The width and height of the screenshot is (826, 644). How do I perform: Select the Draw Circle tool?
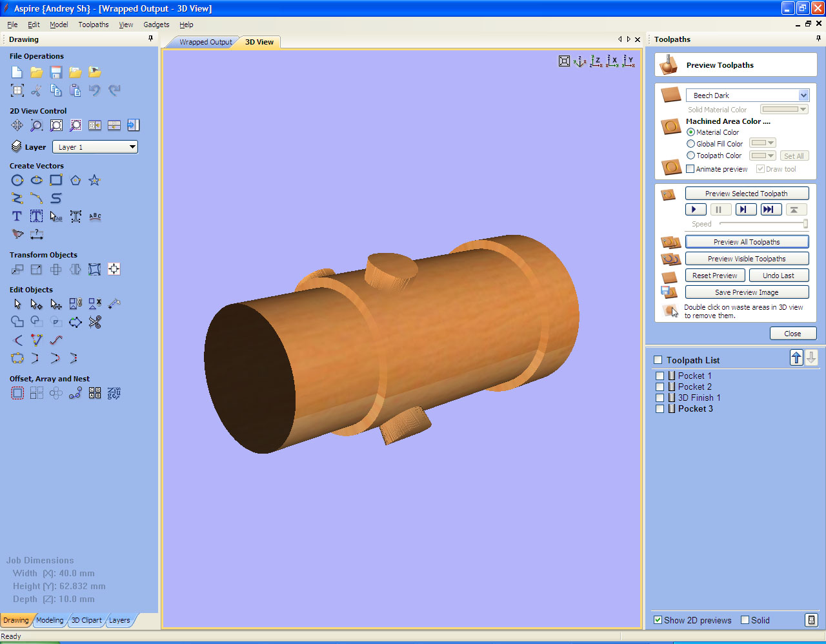click(17, 180)
